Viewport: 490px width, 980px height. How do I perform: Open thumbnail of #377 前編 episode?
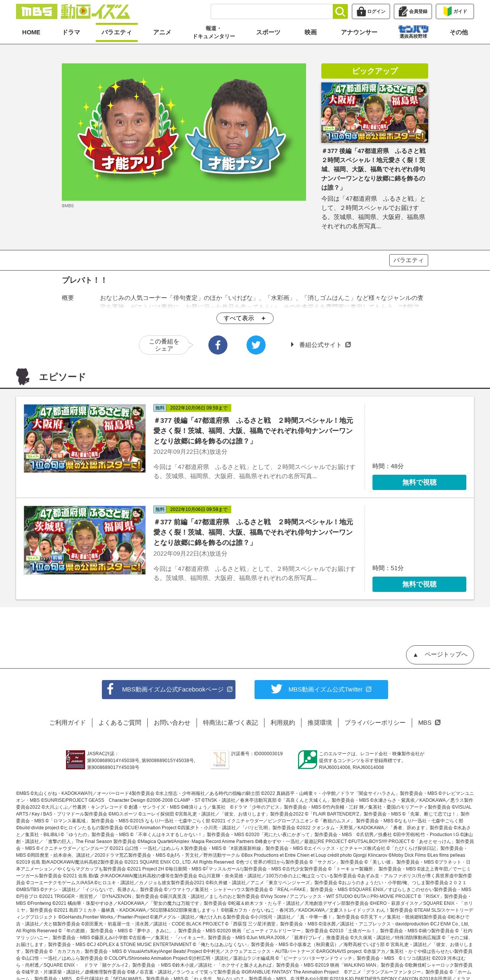tap(85, 540)
